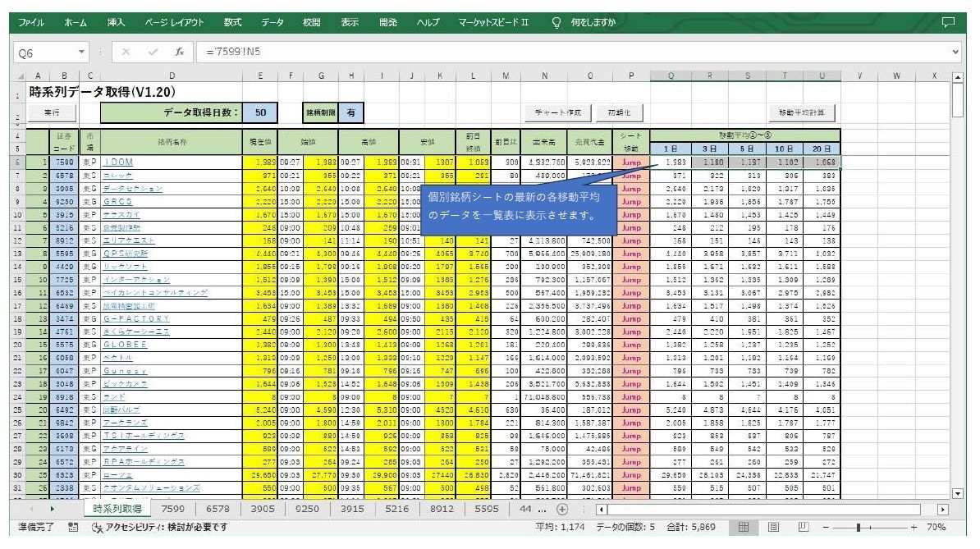
Task: Open the データ ribbon tab
Action: [x=272, y=22]
